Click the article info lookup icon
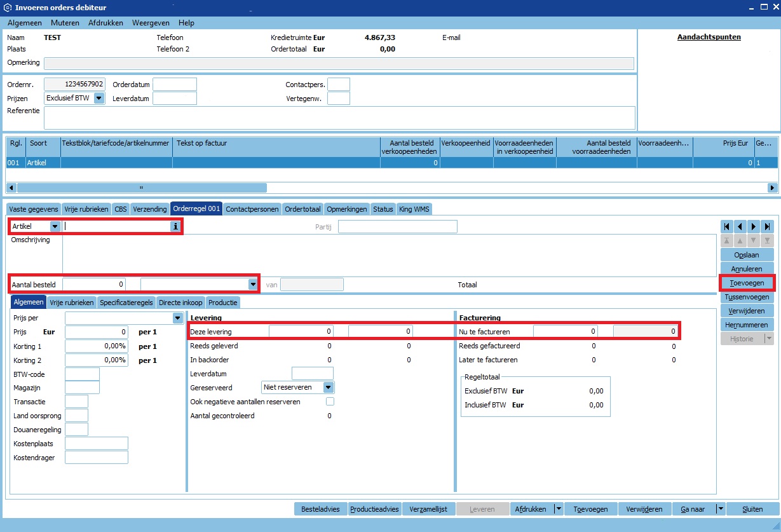This screenshot has width=781, height=532. pos(175,226)
